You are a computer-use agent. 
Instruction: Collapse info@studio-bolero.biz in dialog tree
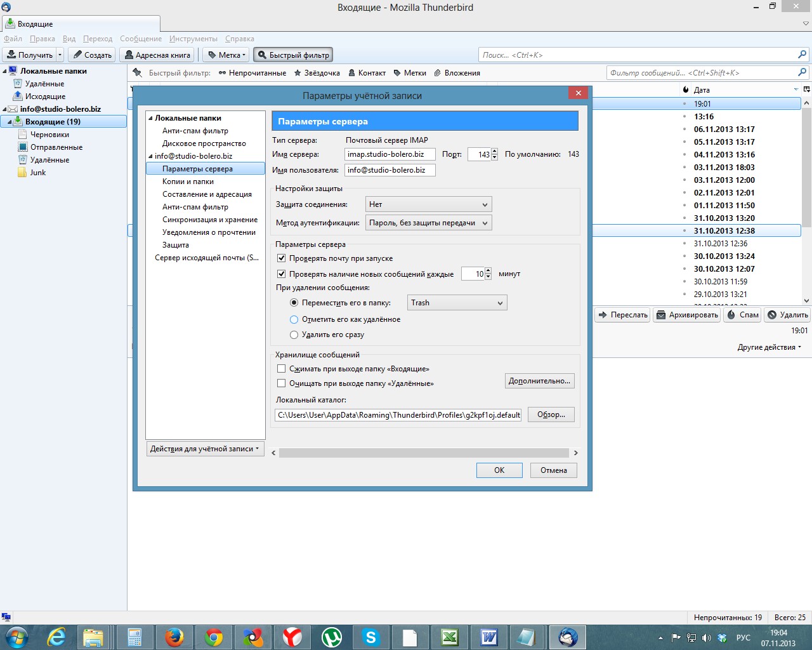[151, 156]
